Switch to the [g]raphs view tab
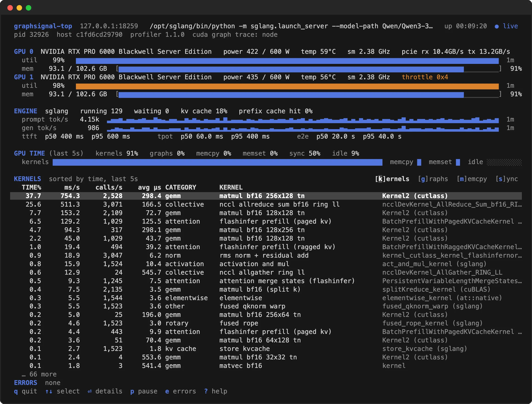 click(x=433, y=179)
